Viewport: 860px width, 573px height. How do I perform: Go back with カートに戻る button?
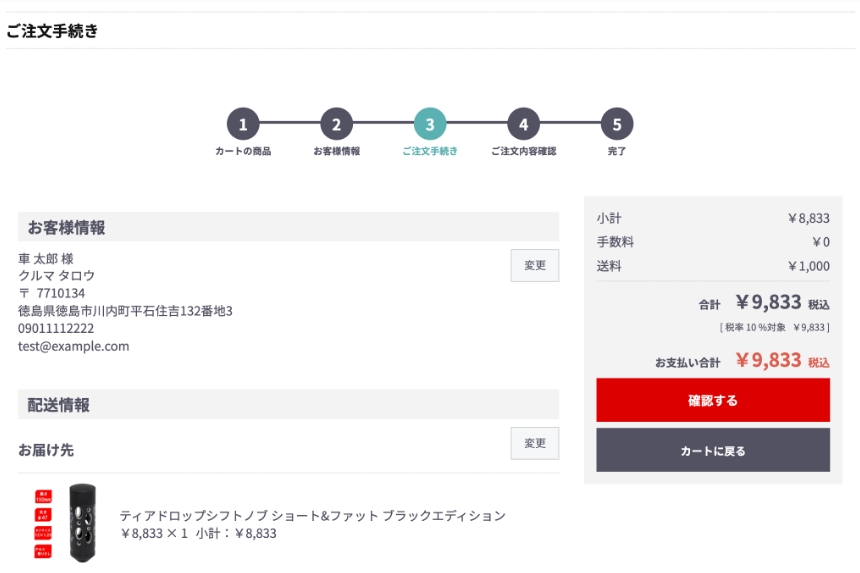[x=713, y=450]
